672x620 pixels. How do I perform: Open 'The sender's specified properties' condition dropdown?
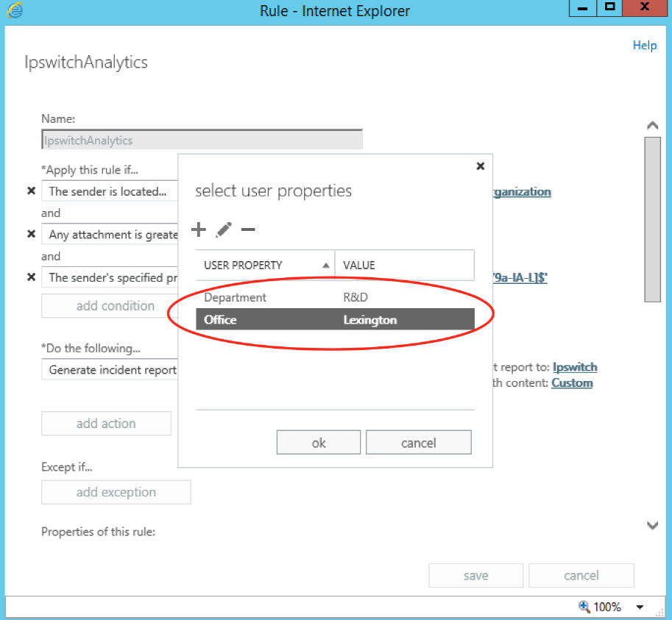coord(110,277)
